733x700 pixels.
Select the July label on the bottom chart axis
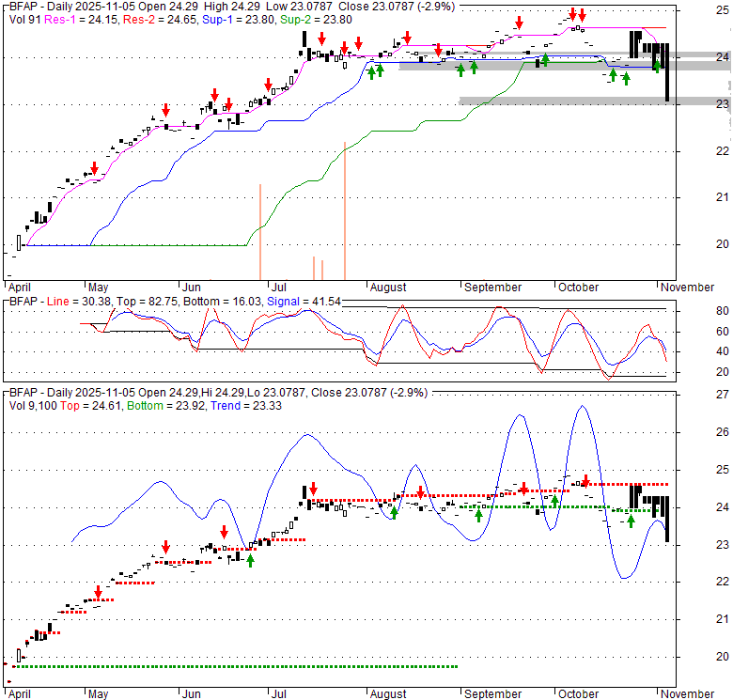click(x=280, y=696)
